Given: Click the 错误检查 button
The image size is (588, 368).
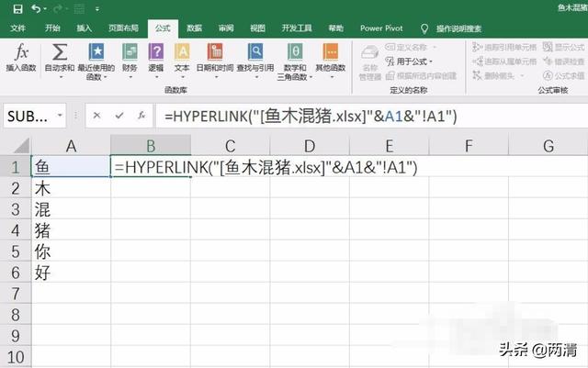Looking at the screenshot, I should click(x=564, y=61).
